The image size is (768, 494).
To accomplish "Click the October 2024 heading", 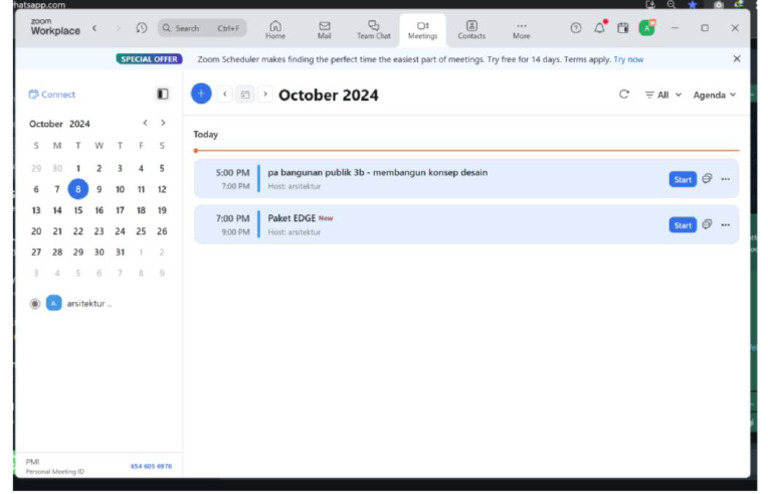I will pos(328,94).
